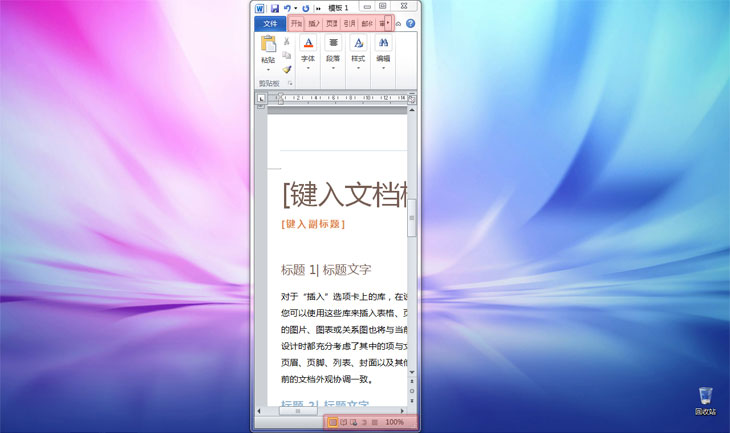Switch to Print Layout view in status bar
The height and width of the screenshot is (433, 730).
click(332, 422)
